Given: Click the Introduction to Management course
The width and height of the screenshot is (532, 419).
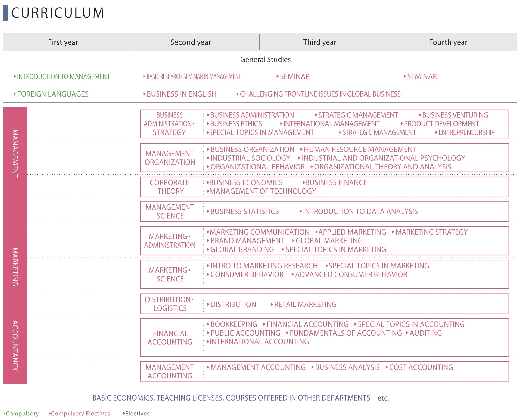Looking at the screenshot, I should tap(63, 77).
